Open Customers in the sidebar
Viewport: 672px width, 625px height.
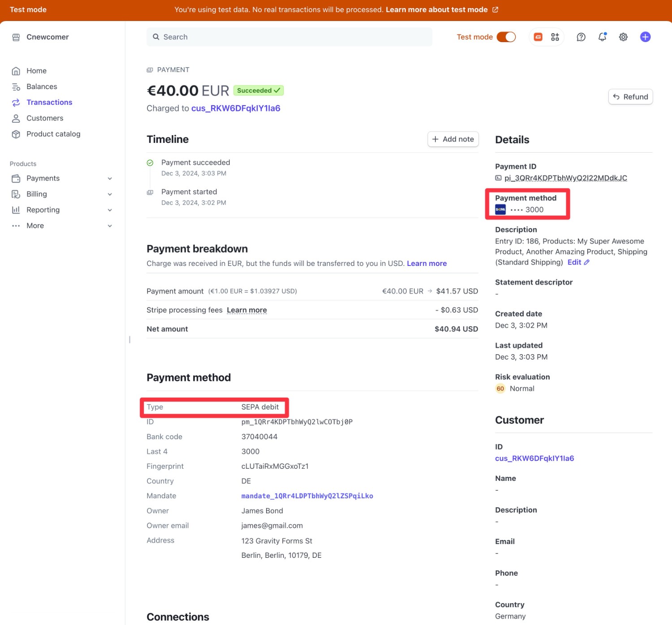[x=45, y=118]
